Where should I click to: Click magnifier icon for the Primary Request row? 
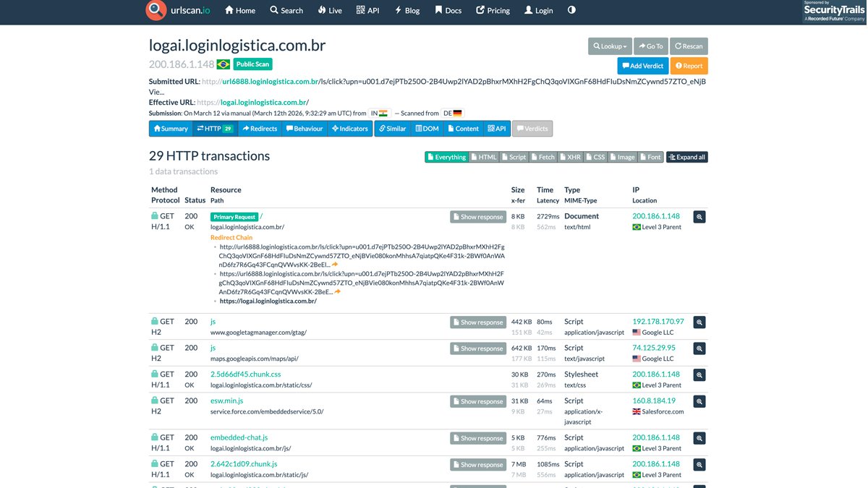click(699, 217)
